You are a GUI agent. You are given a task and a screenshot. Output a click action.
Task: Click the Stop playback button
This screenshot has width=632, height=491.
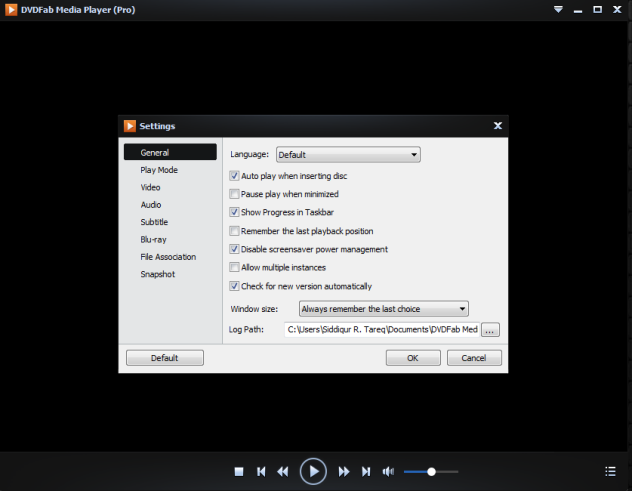(x=239, y=471)
